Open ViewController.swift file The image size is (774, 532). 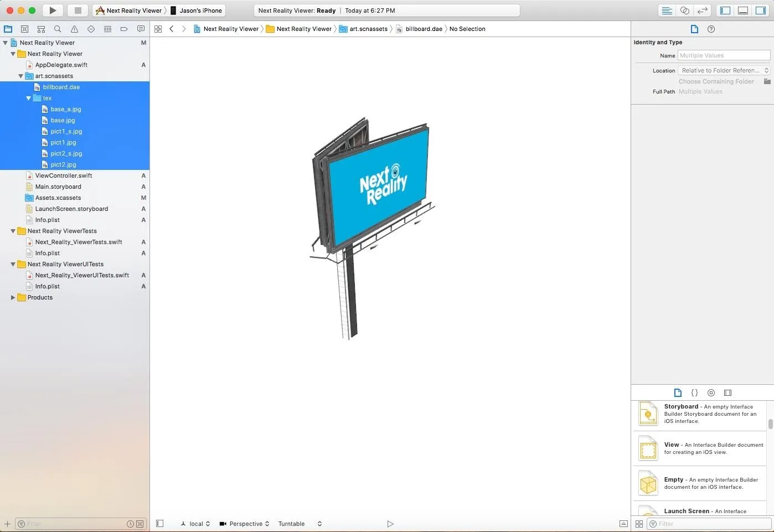pyautogui.click(x=64, y=175)
